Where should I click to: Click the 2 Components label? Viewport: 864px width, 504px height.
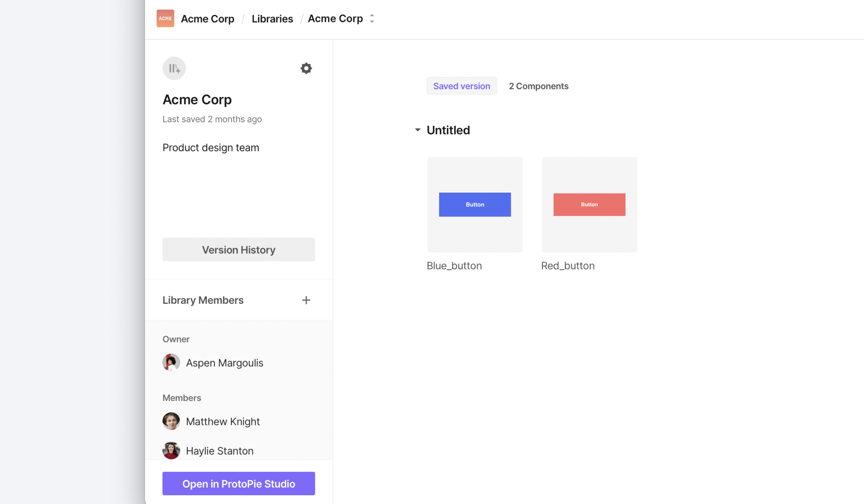(538, 86)
